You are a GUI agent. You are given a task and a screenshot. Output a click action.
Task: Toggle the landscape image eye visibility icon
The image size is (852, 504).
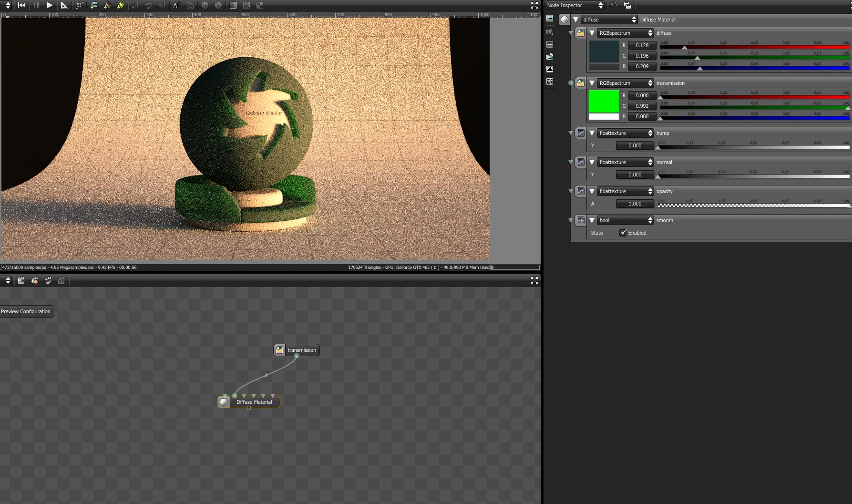[x=21, y=280]
